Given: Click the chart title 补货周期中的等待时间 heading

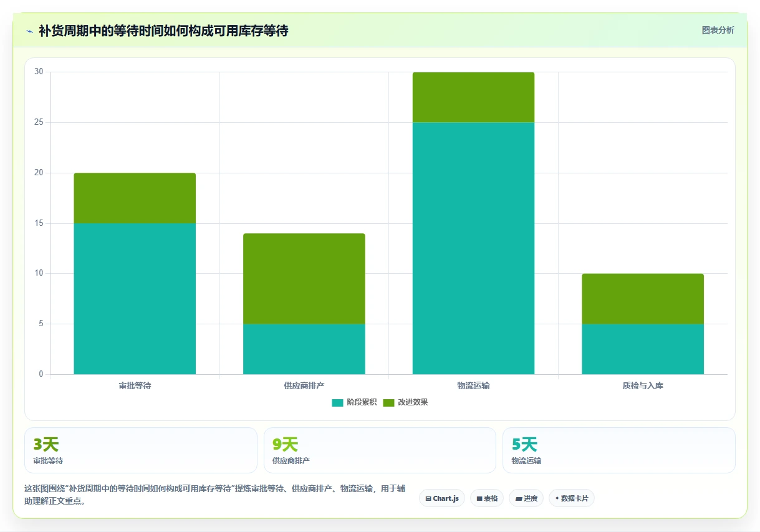Looking at the screenshot, I should (x=163, y=31).
